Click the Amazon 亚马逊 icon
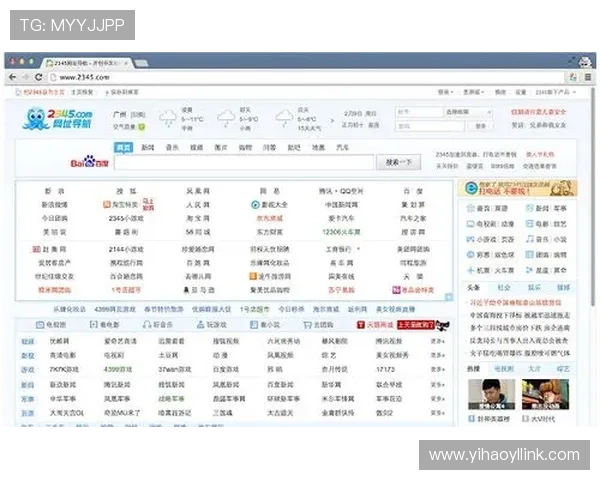The width and height of the screenshot is (600, 480). pos(186,290)
